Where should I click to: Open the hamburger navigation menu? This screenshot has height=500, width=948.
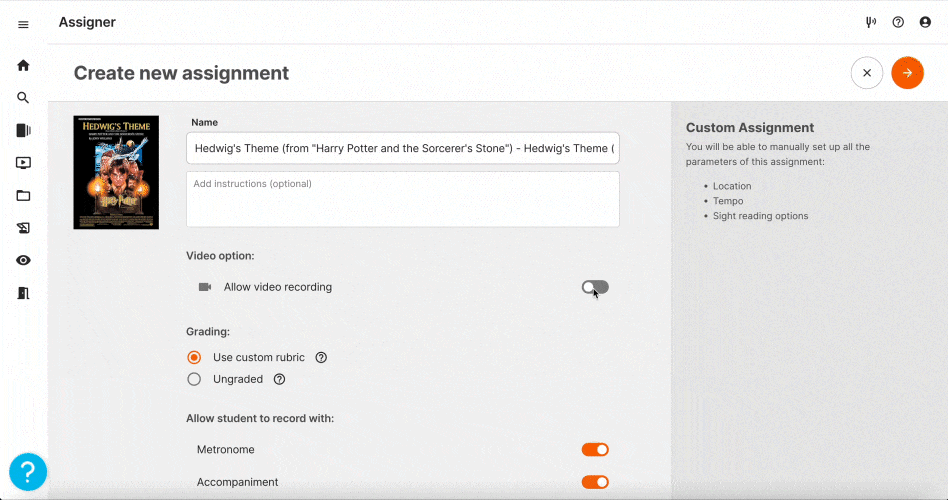[x=23, y=24]
